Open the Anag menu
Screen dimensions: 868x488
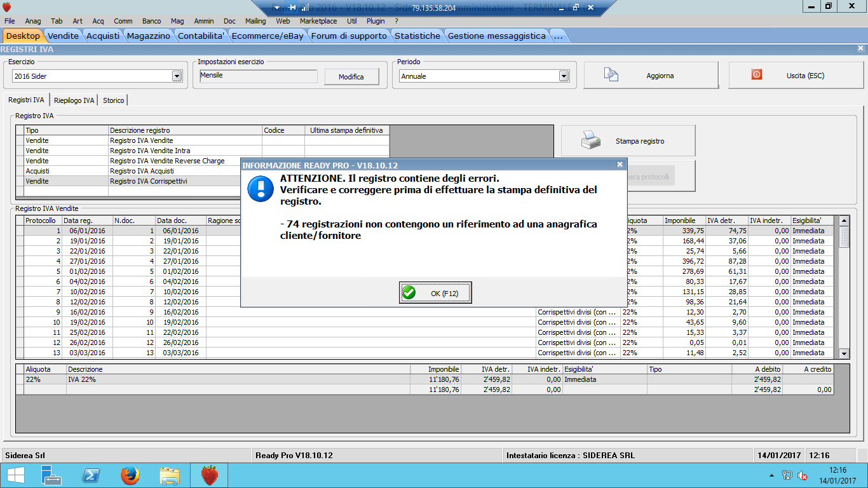pyautogui.click(x=32, y=21)
